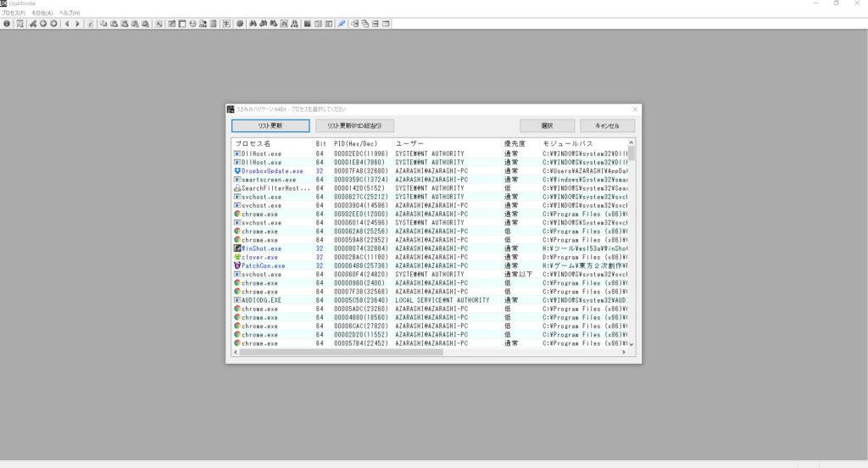Click the kanji character toolbar icon

pyautogui.click(x=225, y=24)
